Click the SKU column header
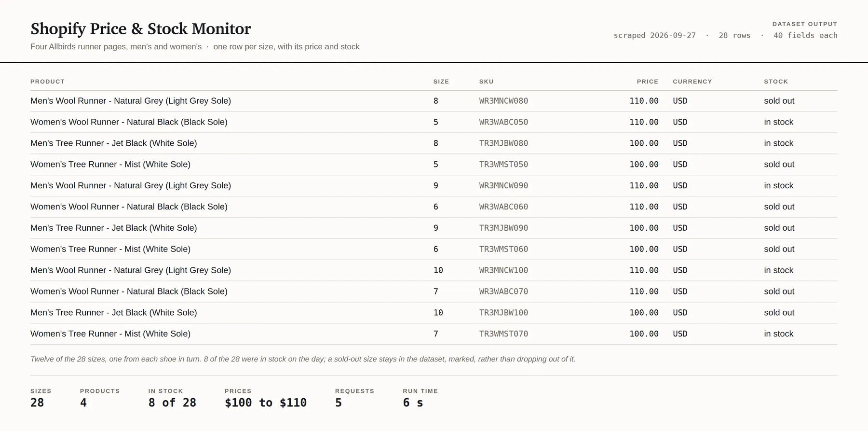Image resolution: width=868 pixels, height=431 pixels. [x=486, y=82]
